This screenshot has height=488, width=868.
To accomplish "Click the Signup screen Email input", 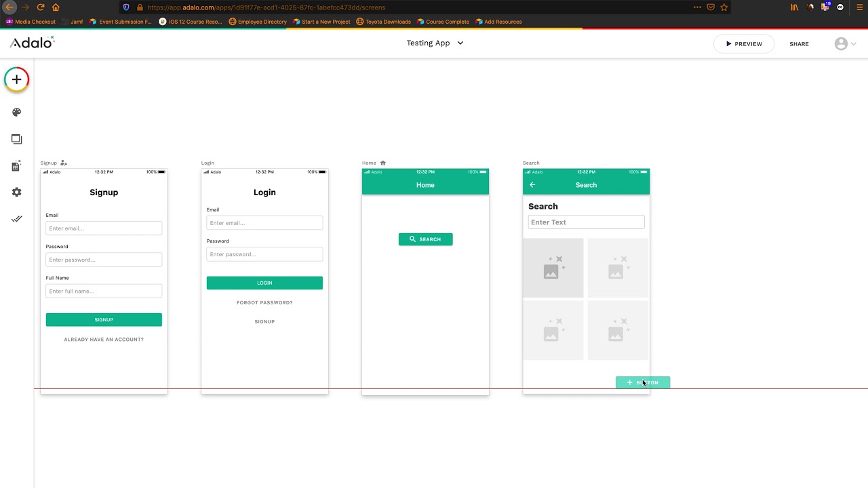I will [104, 228].
